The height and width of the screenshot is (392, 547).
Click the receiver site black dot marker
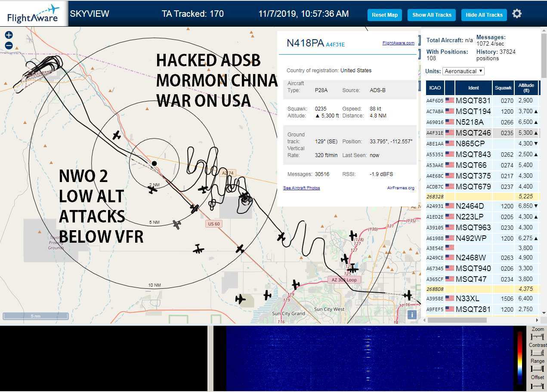pyautogui.click(x=154, y=163)
